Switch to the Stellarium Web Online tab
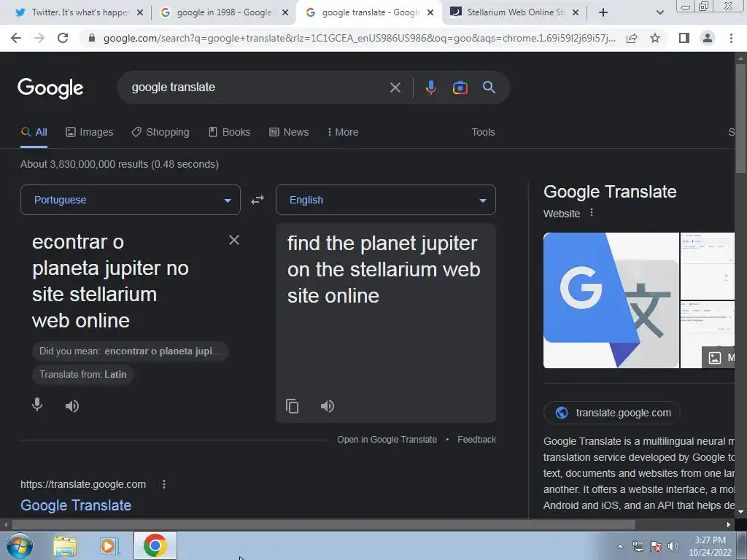This screenshot has height=560, width=747. coord(514,12)
